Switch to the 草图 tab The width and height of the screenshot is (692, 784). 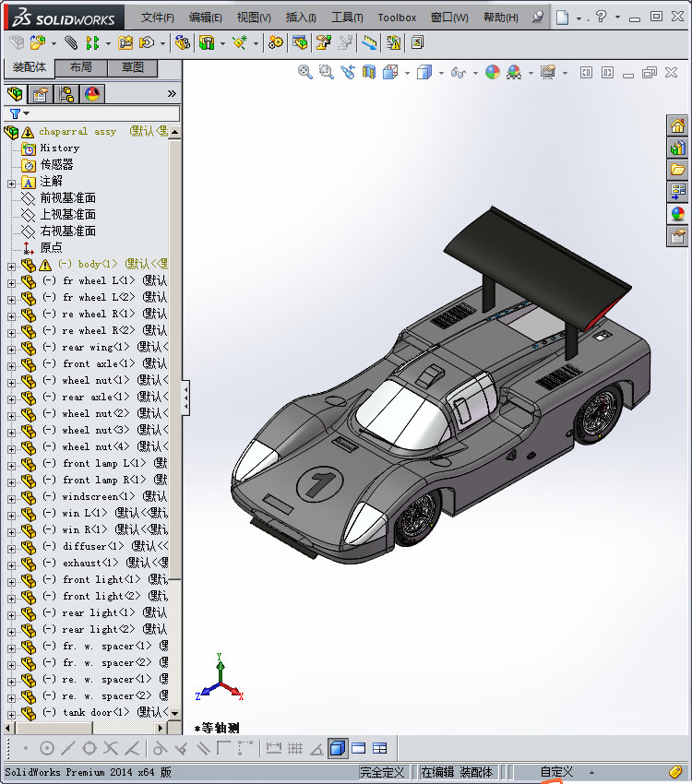click(x=133, y=67)
